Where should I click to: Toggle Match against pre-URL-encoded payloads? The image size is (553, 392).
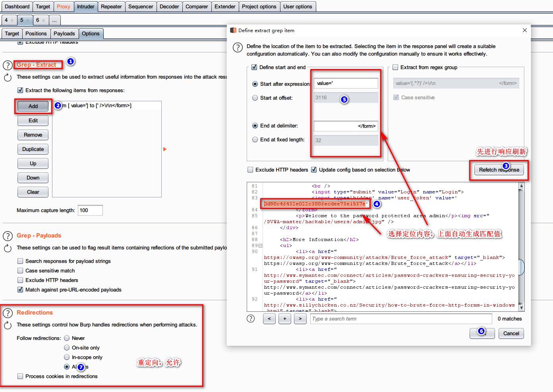(20, 290)
